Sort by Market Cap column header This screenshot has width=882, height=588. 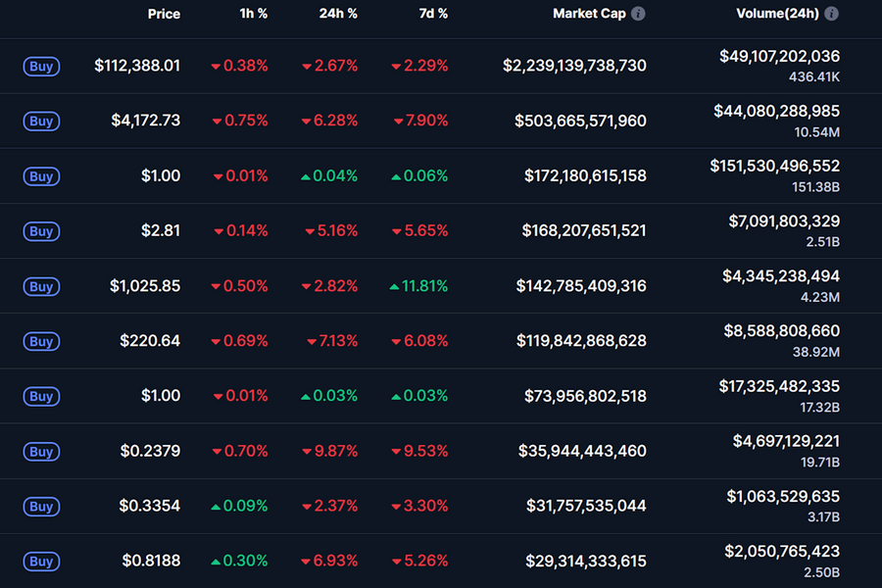(589, 14)
